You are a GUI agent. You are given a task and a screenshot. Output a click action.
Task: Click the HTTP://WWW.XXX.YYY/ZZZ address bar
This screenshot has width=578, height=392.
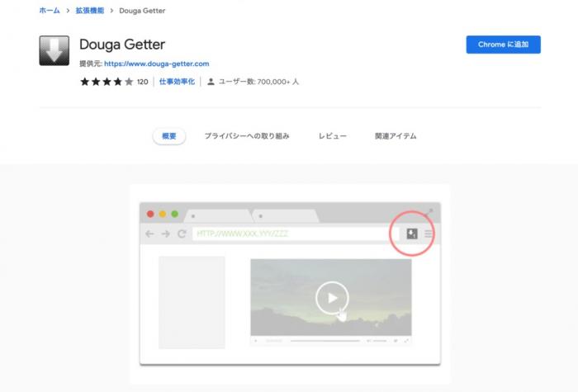(296, 234)
